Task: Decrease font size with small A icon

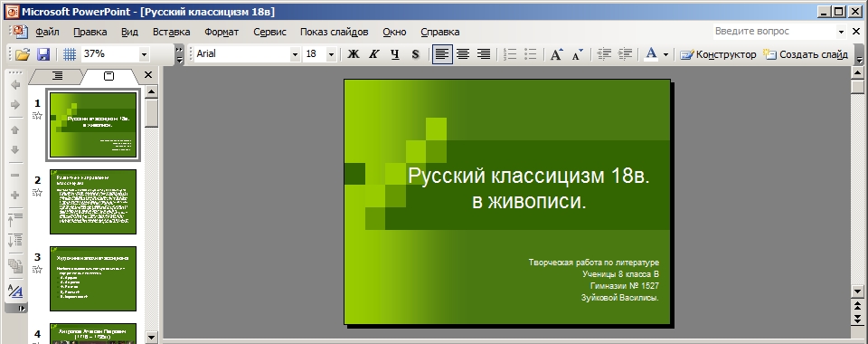Action: point(578,54)
